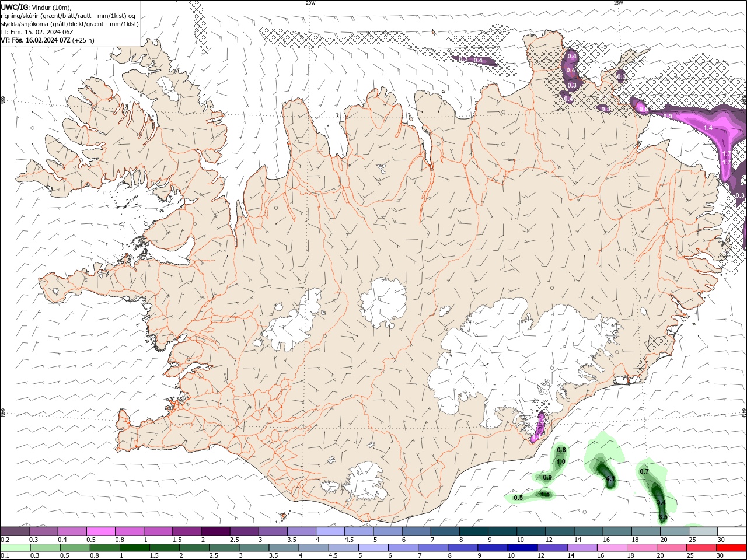The width and height of the screenshot is (747, 560).
Task: Select dark mauve 0.2 swatch in snow scale
Action: (x=15, y=531)
